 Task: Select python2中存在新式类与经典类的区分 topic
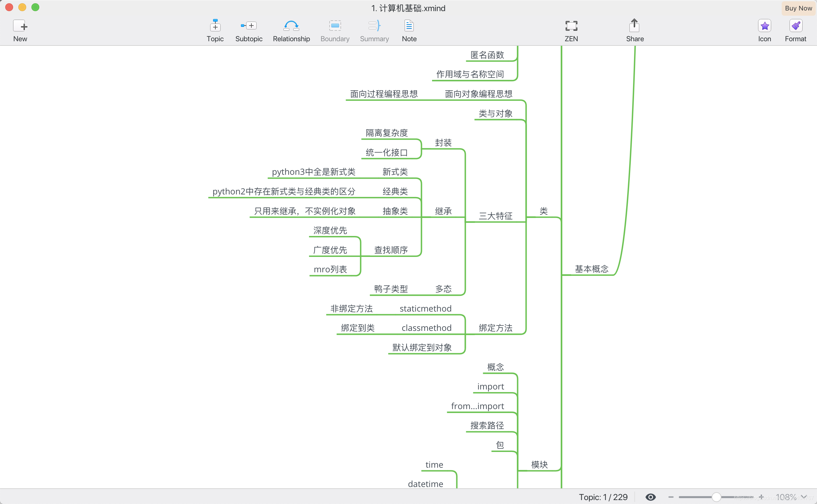pyautogui.click(x=284, y=191)
